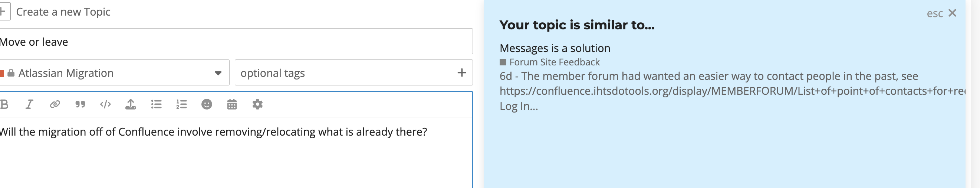Open similar topic 'Messages is a solution'
Screen dimensions: 980x188
[555, 48]
